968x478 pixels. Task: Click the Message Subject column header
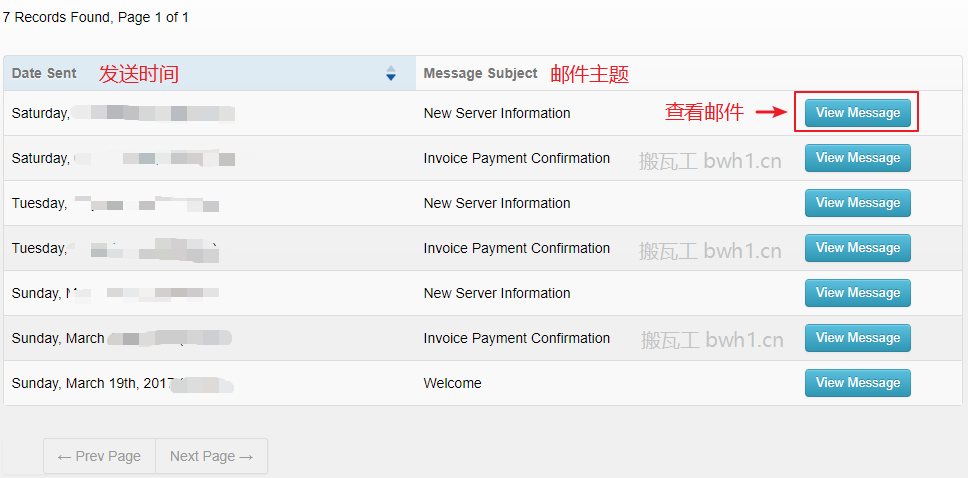click(480, 74)
